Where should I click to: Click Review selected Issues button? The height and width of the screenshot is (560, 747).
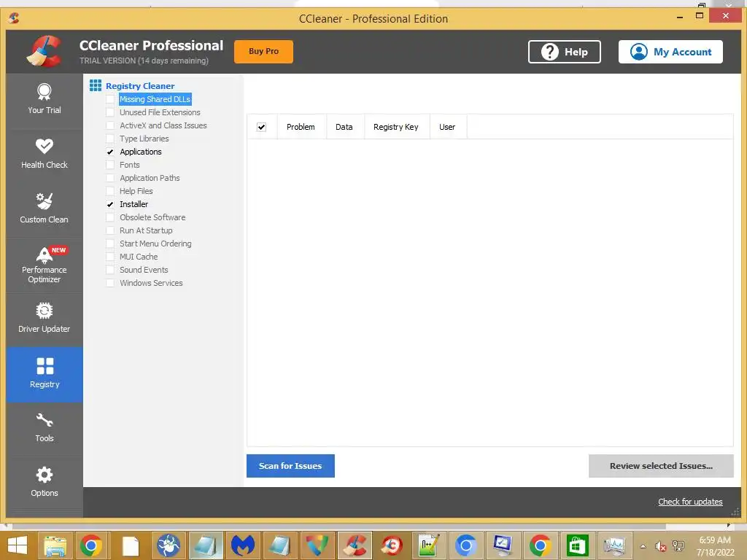661,466
